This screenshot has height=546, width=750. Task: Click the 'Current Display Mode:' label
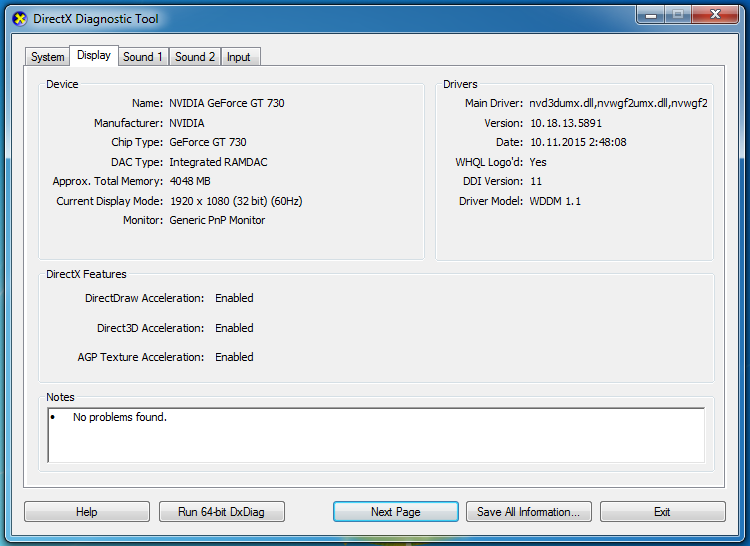pyautogui.click(x=110, y=201)
